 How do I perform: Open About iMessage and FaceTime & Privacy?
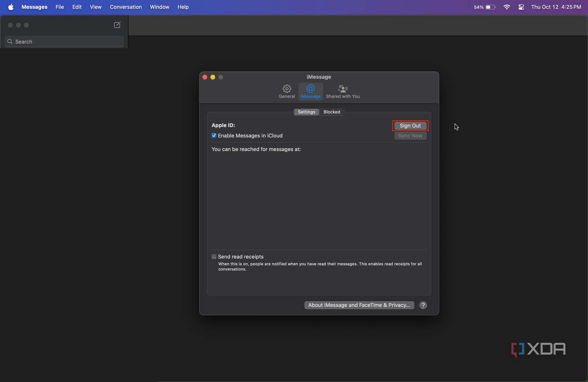[359, 305]
